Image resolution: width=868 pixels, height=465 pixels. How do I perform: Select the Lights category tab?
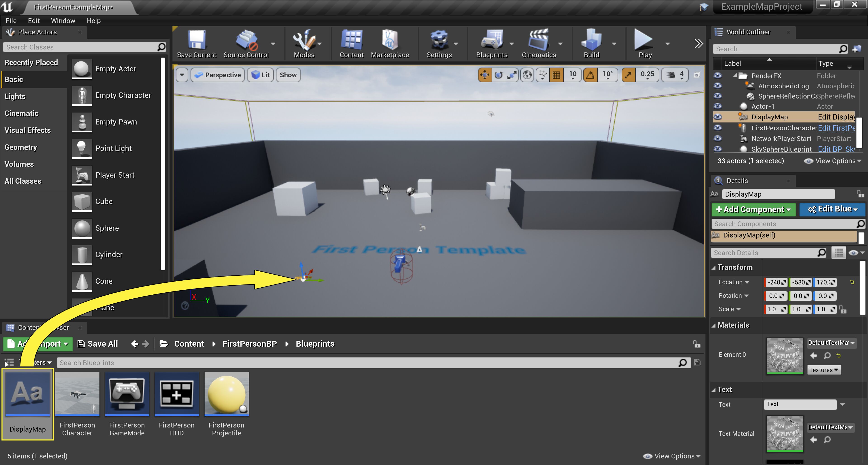pos(15,97)
